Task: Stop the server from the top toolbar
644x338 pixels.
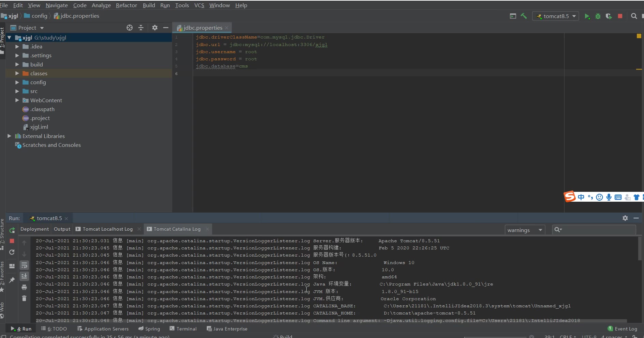Action: tap(620, 16)
